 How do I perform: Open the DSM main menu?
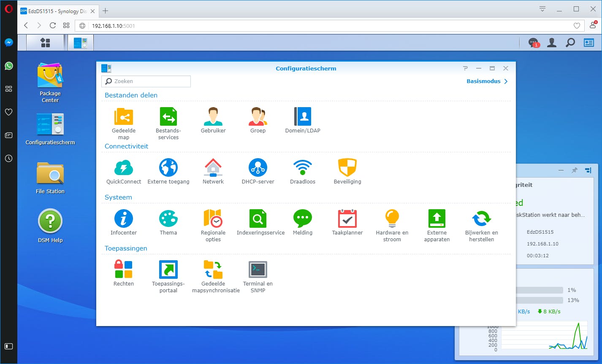(x=45, y=43)
